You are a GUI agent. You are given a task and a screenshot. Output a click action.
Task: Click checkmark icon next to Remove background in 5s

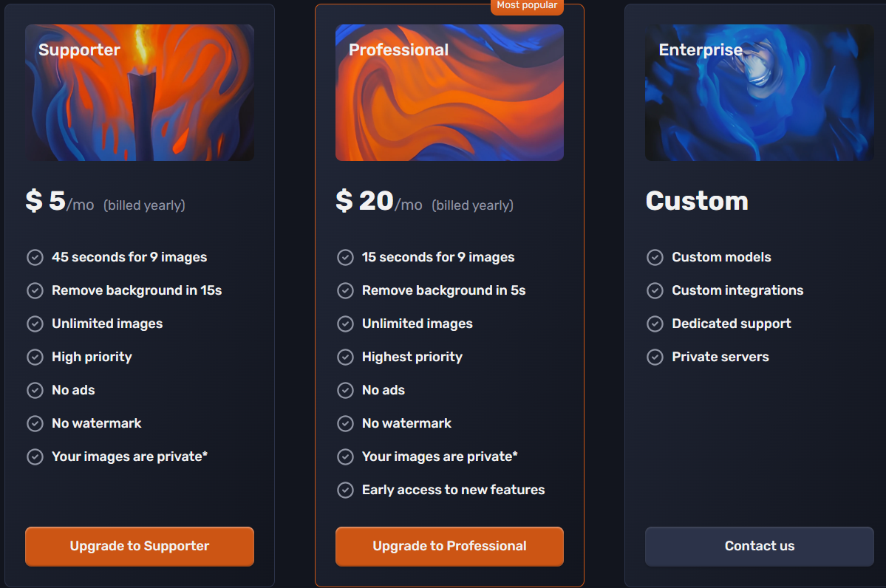coord(345,290)
